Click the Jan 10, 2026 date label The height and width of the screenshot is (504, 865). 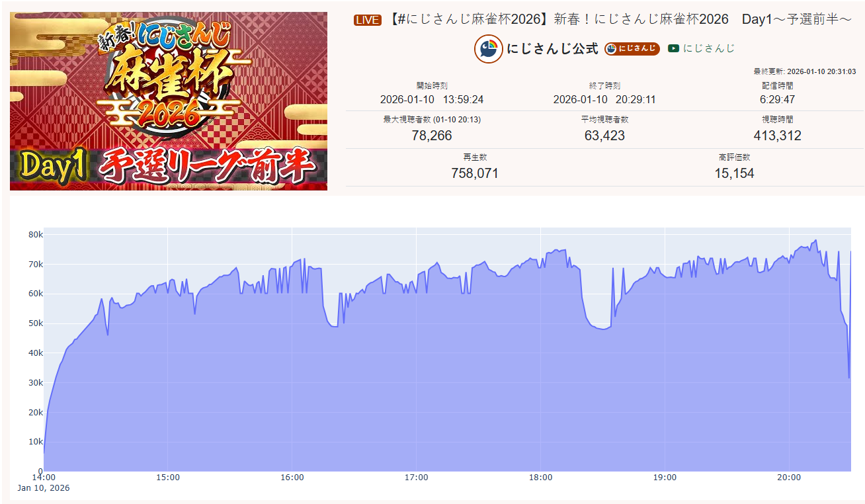coord(44,488)
